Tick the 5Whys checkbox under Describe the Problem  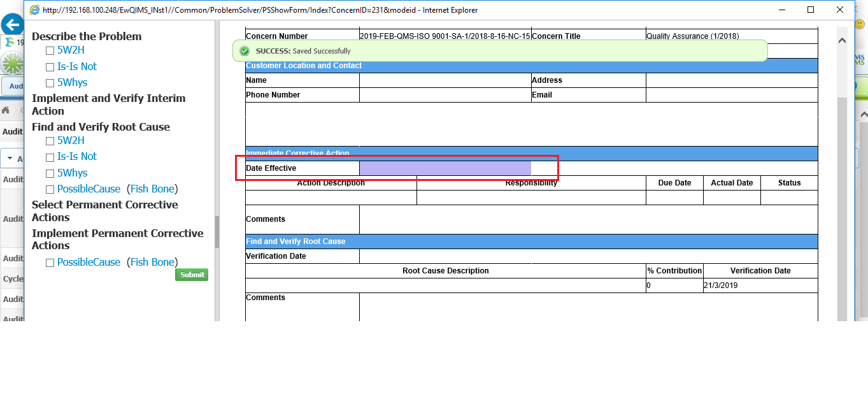pos(50,83)
